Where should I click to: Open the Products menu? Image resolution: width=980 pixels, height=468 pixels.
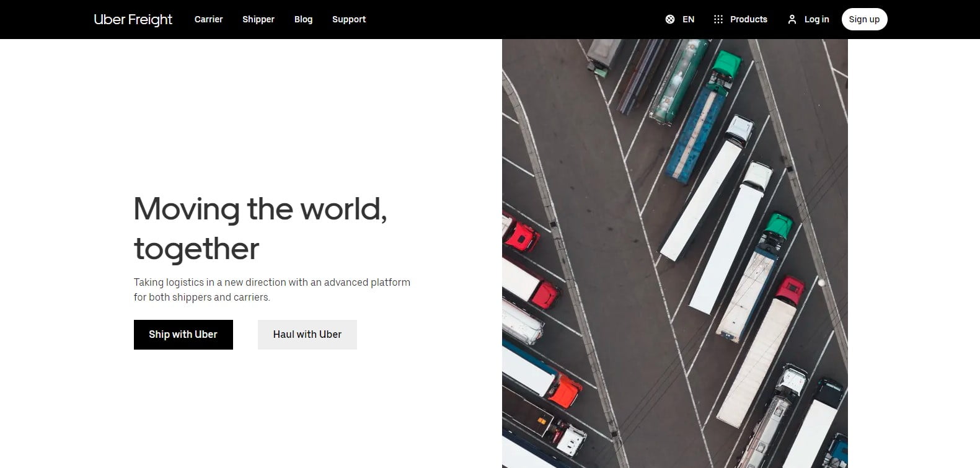748,19
